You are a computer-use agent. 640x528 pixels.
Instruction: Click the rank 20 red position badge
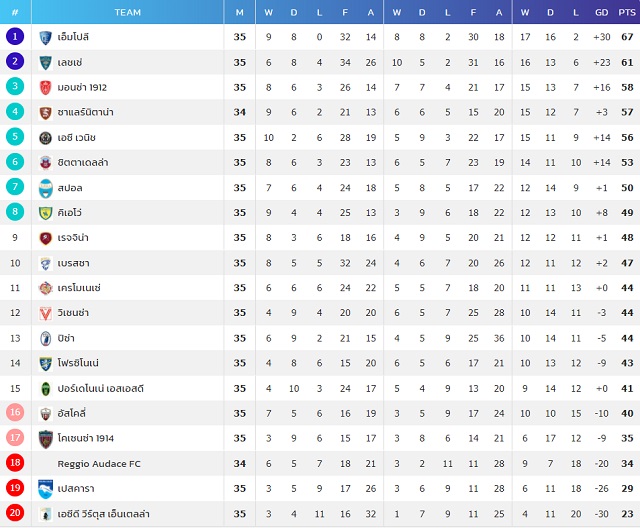pyautogui.click(x=15, y=512)
